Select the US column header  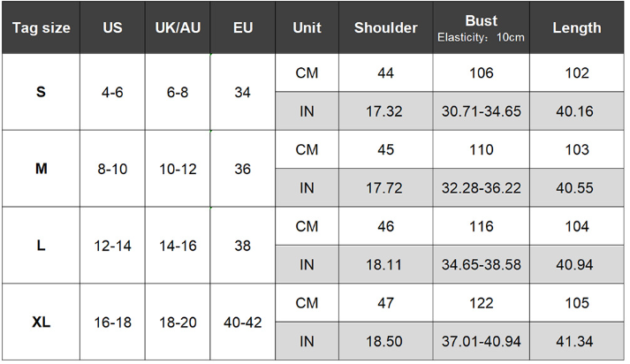click(x=112, y=28)
